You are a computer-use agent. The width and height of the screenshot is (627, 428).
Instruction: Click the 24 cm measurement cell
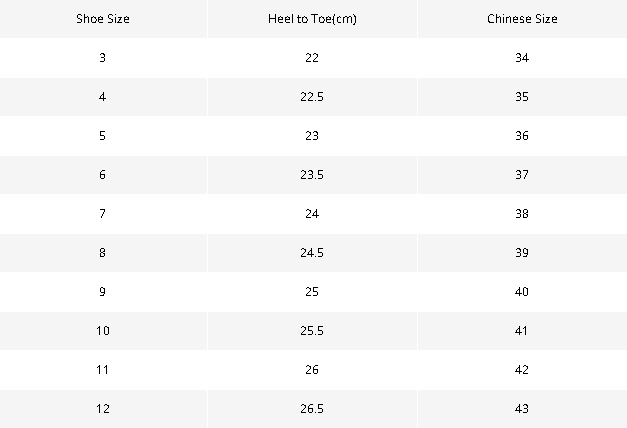tap(312, 214)
